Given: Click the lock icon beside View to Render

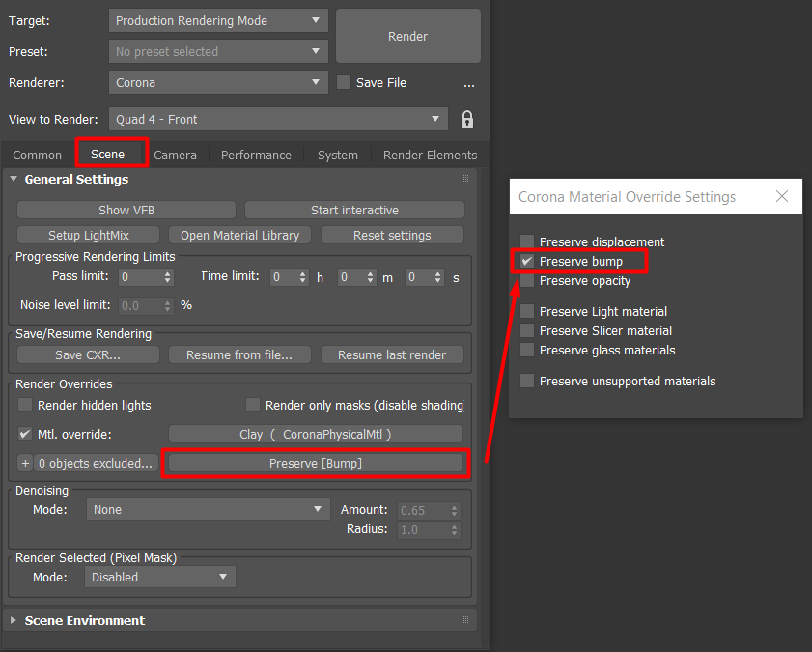Looking at the screenshot, I should point(467,119).
